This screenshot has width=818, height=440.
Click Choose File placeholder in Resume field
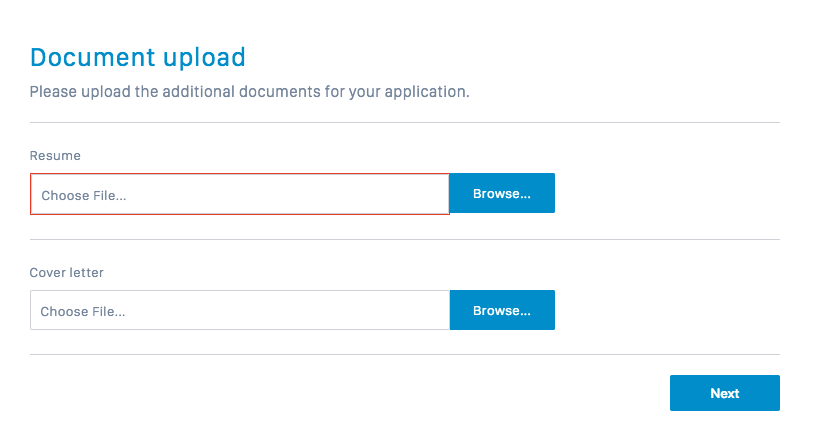[x=84, y=195]
